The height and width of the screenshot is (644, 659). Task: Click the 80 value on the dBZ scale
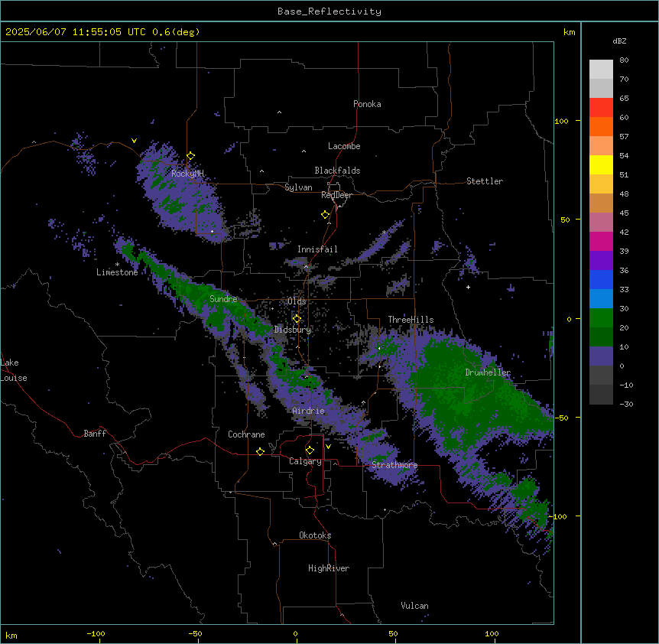pos(624,60)
